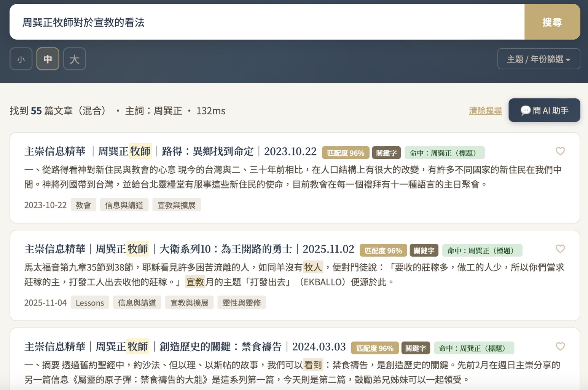This screenshot has height=390, width=588.
Task: Click the 搜尋 search button
Action: [552, 22]
